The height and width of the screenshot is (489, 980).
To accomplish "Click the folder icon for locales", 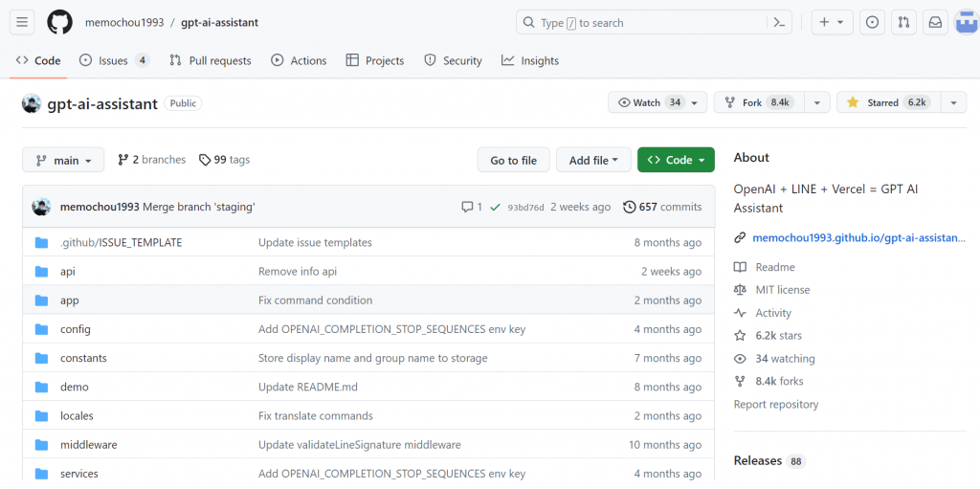I will pos(42,416).
